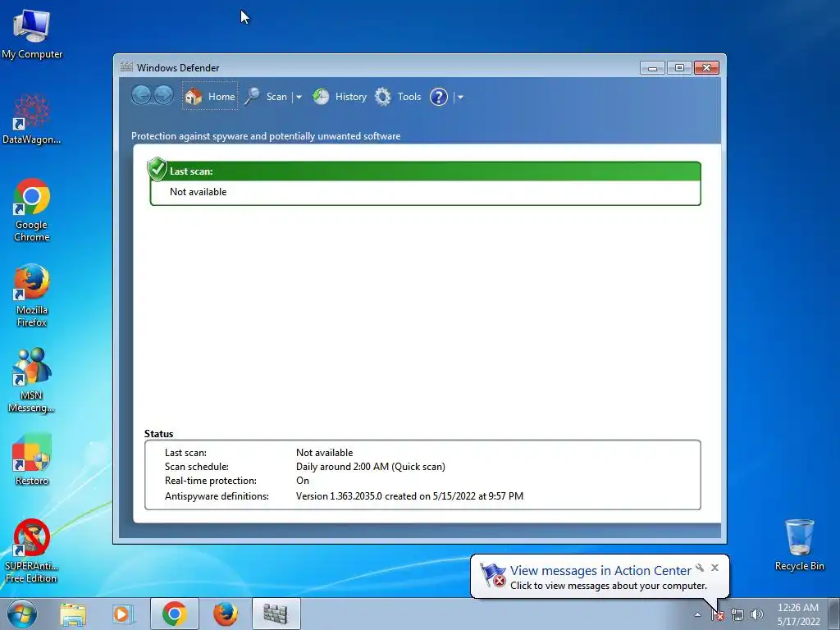Switch to Firefox in the taskbar

pos(226,614)
